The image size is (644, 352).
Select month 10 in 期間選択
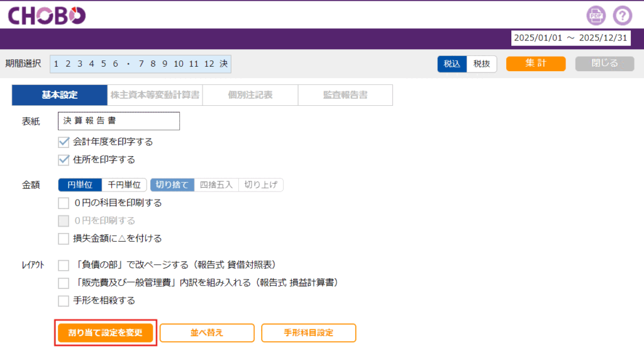coord(178,64)
